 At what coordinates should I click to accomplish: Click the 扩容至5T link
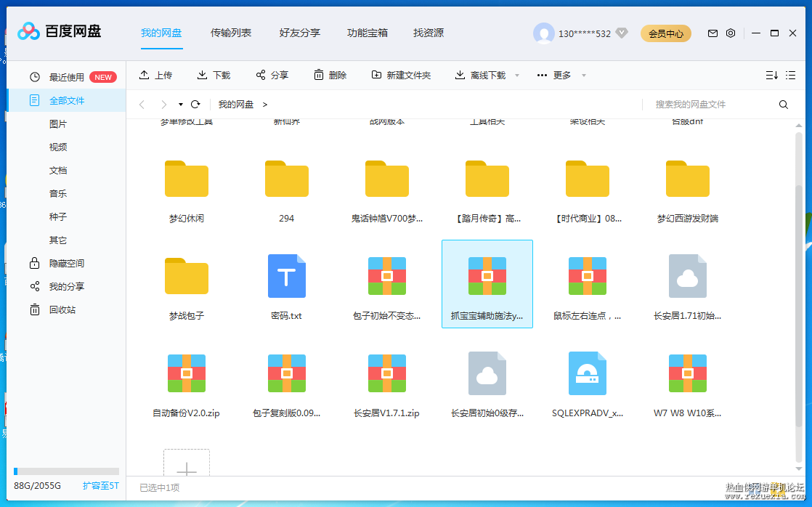(x=101, y=486)
